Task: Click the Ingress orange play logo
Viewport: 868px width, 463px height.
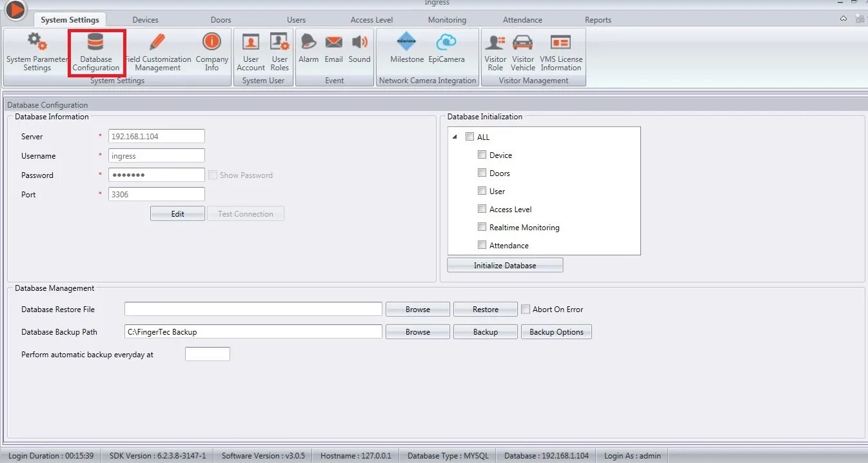Action: pos(15,10)
